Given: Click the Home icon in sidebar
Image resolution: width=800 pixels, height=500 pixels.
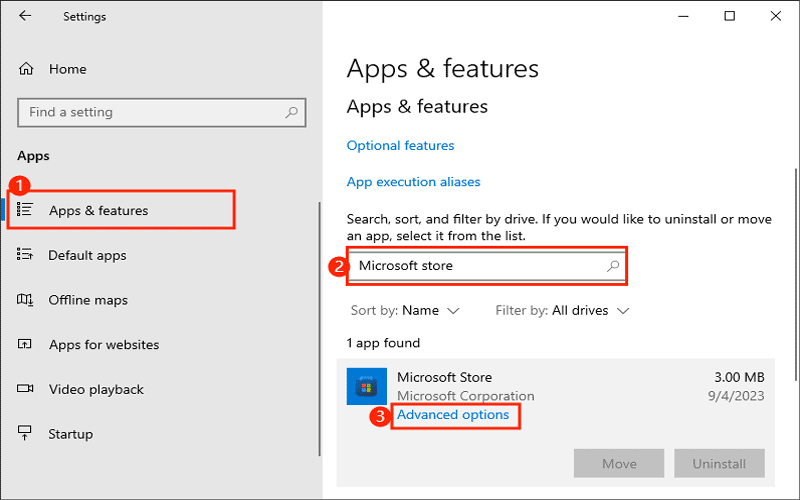Looking at the screenshot, I should coord(26,69).
